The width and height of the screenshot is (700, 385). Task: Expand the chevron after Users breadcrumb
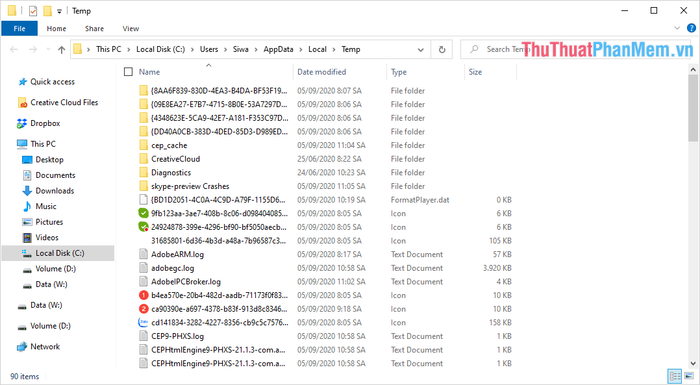coord(225,50)
